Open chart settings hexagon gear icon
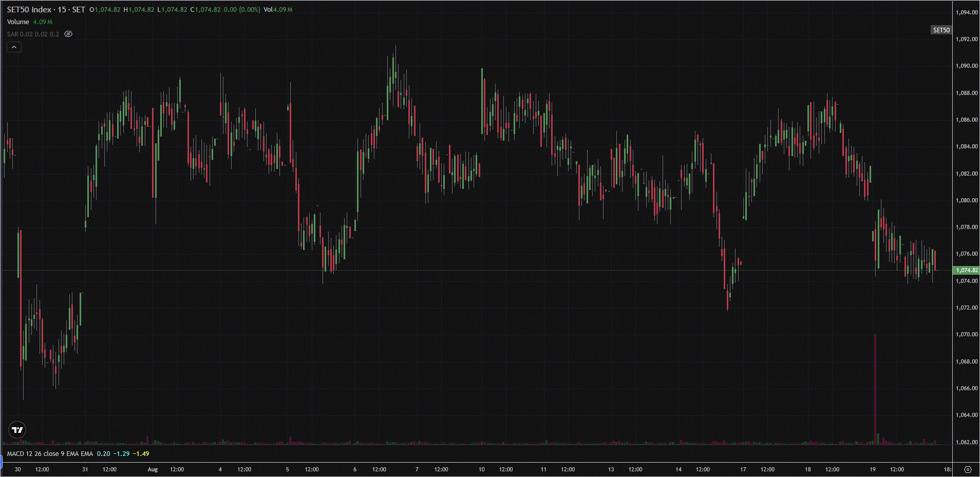Viewport: 980px width, 477px height. [x=968, y=469]
